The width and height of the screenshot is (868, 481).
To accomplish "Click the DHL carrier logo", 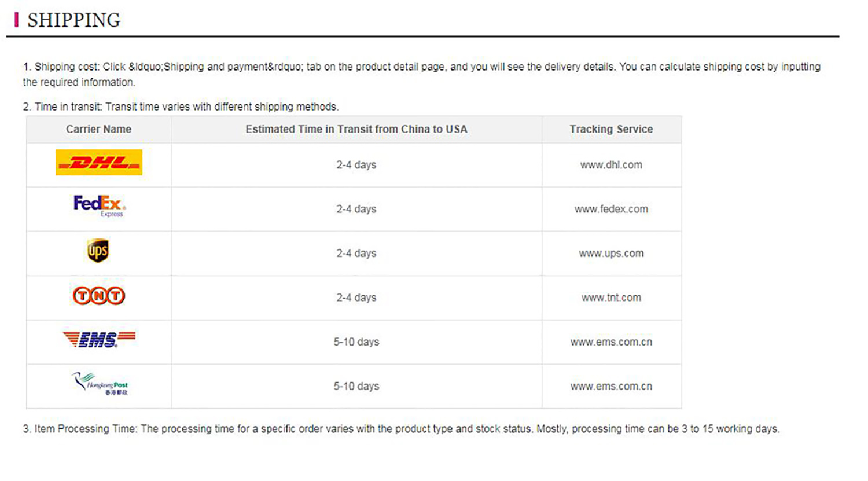I will tap(99, 163).
